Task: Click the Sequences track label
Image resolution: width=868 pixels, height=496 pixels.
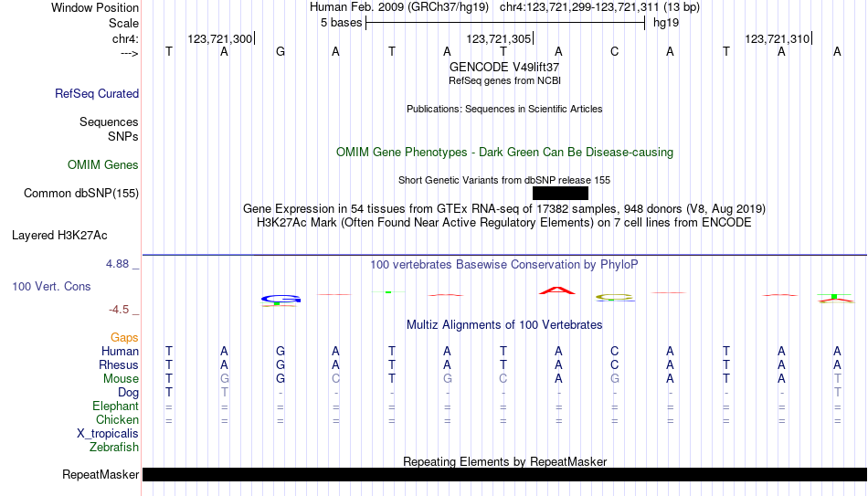Action: pos(109,121)
